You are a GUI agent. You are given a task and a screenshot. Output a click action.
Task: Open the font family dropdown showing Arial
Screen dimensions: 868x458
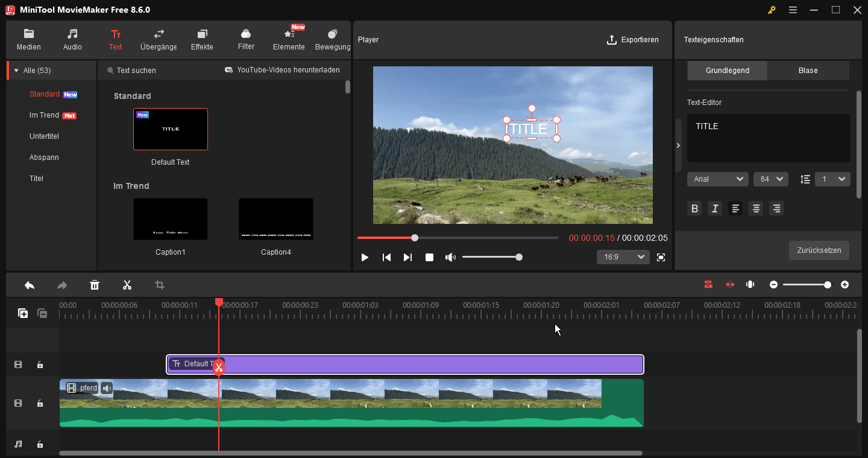tap(717, 179)
